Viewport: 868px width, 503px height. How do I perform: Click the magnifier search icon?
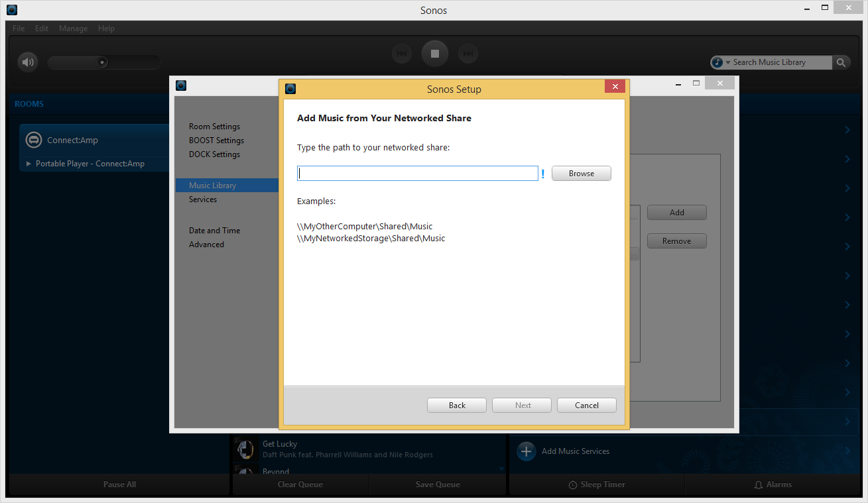point(841,62)
